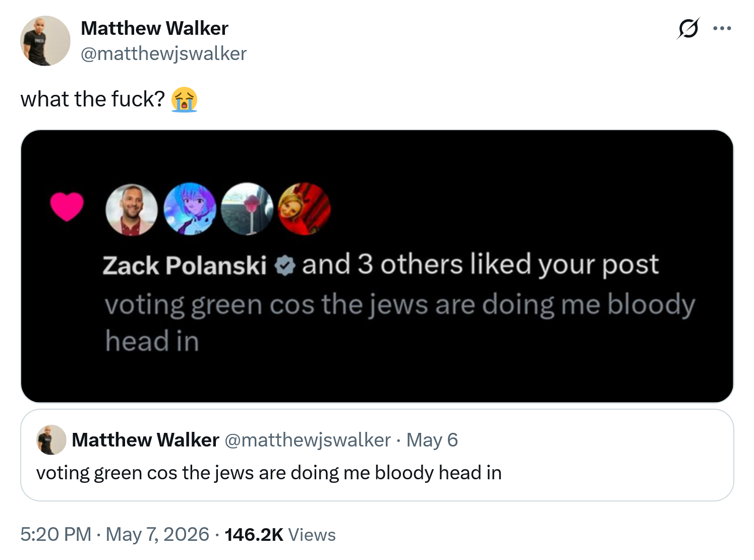
Task: Open the @matthewjswalker handle at top
Action: [164, 53]
